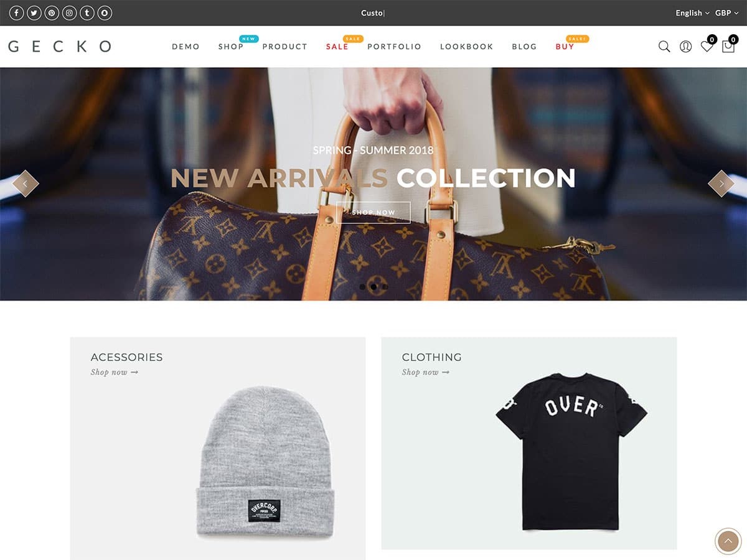Select the third slider dot

[x=385, y=287]
